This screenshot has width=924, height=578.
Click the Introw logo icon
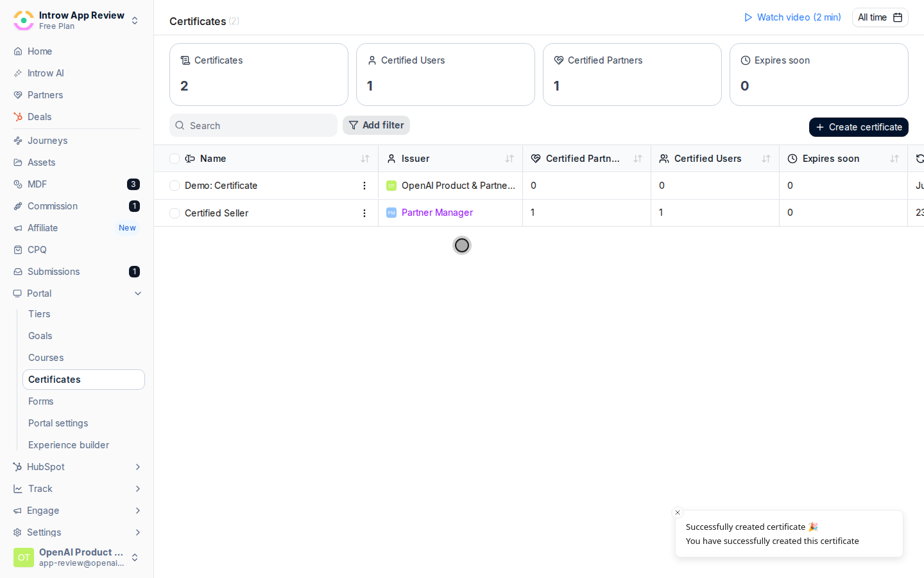(x=24, y=21)
